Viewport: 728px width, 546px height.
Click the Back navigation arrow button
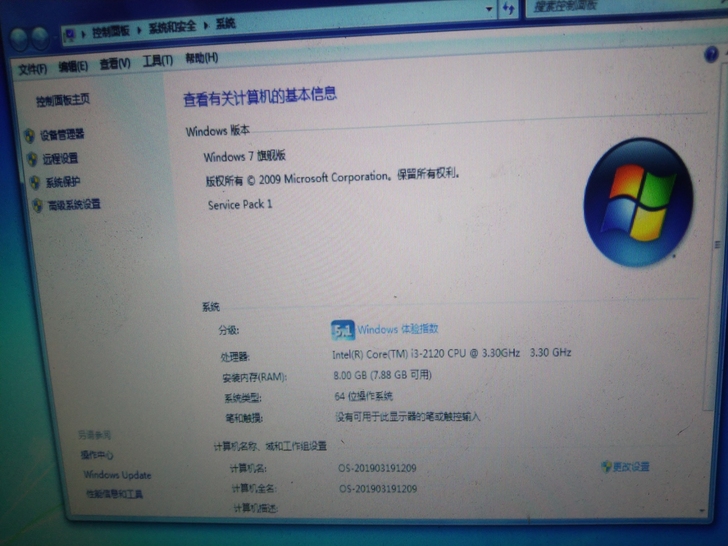tap(19, 39)
